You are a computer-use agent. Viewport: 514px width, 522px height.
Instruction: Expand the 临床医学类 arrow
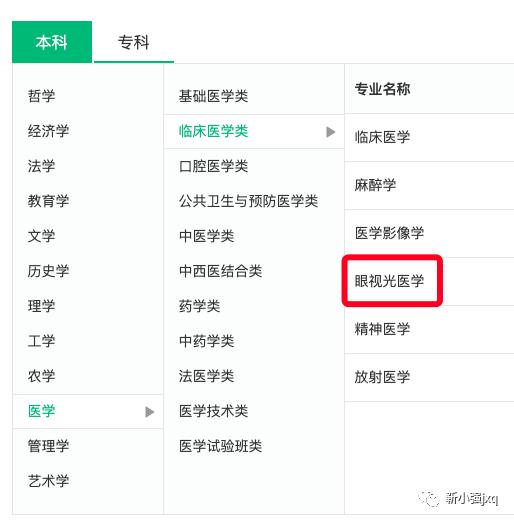point(330,132)
